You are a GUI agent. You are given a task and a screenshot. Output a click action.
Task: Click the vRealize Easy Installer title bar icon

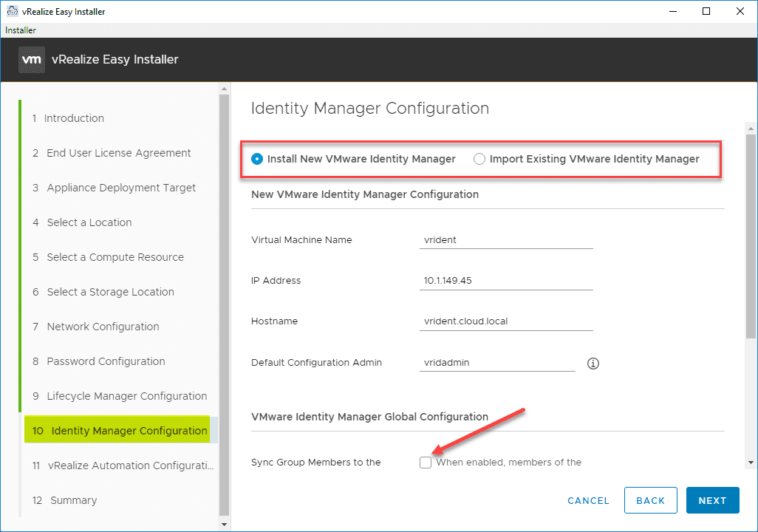click(x=13, y=11)
